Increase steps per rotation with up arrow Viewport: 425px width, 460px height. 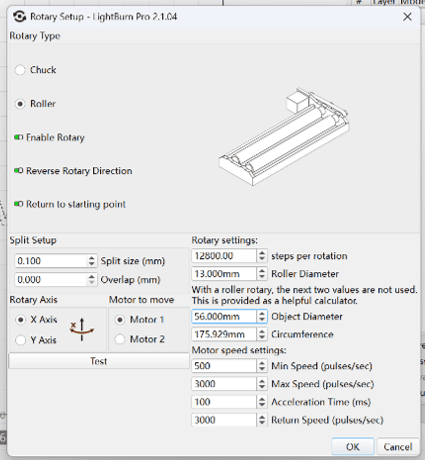point(262,253)
